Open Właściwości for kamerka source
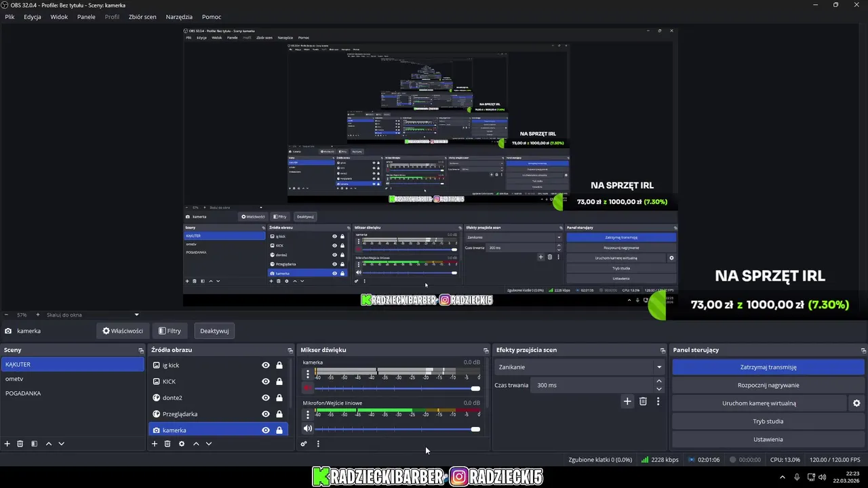This screenshot has height=488, width=868. pos(123,331)
